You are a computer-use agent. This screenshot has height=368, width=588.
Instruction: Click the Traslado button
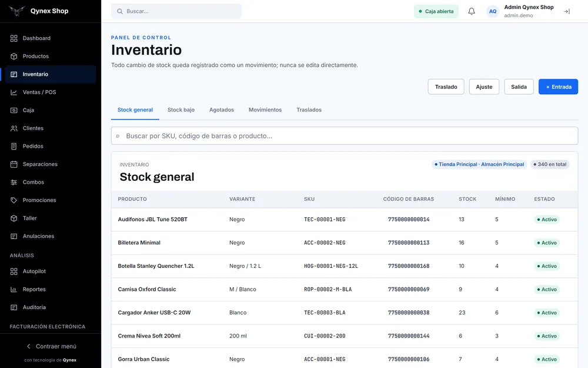[446, 87]
